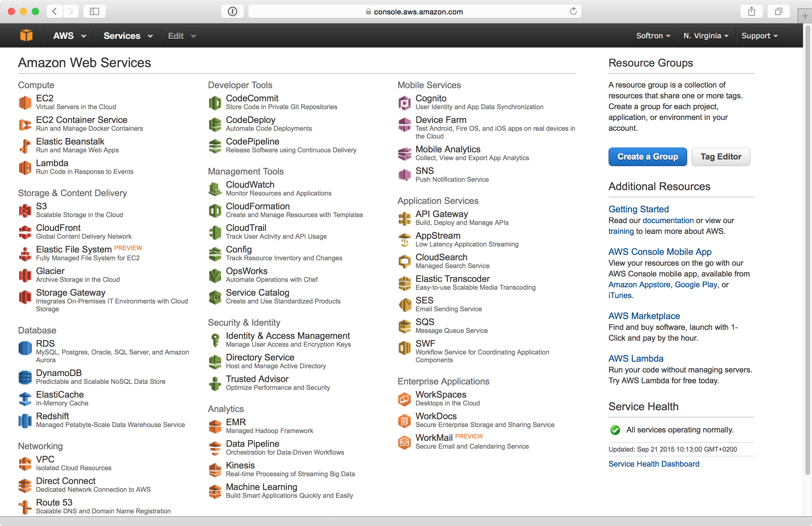812x526 pixels.
Task: Toggle the Safari sidebar button
Action: (95, 12)
